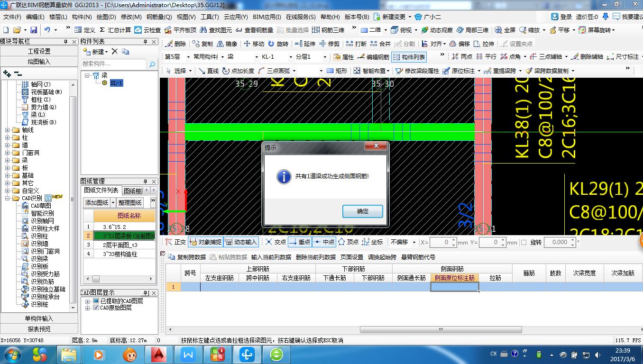Viewport: 643px width, 364px height.
Task: Pick the 镜像 mirror tool
Action: coord(227,44)
